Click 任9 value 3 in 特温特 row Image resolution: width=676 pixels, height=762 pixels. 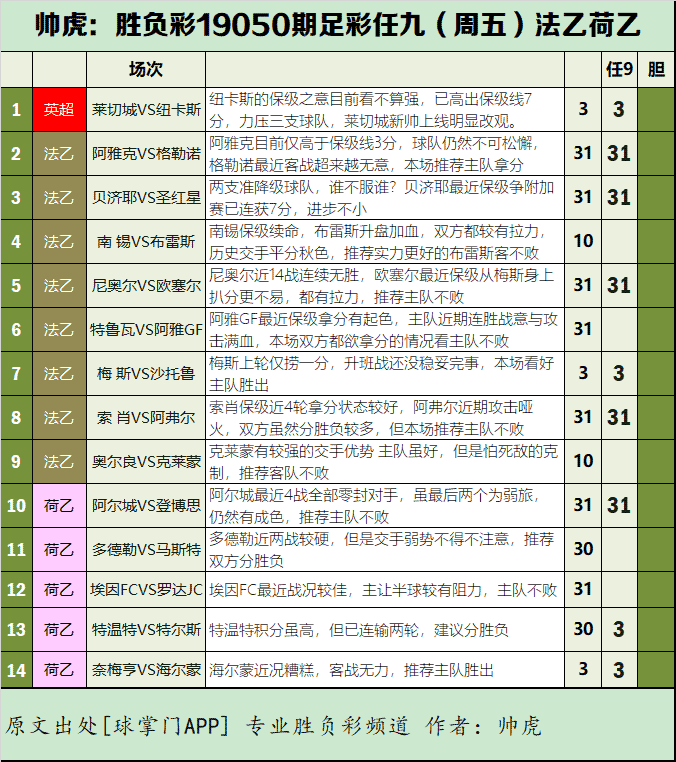tap(619, 629)
